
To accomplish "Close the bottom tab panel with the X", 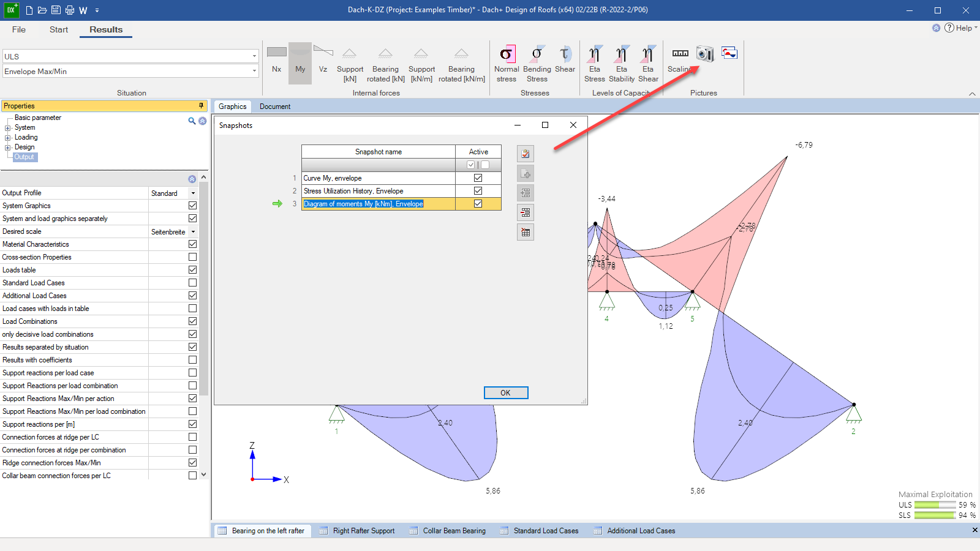I will tap(974, 530).
